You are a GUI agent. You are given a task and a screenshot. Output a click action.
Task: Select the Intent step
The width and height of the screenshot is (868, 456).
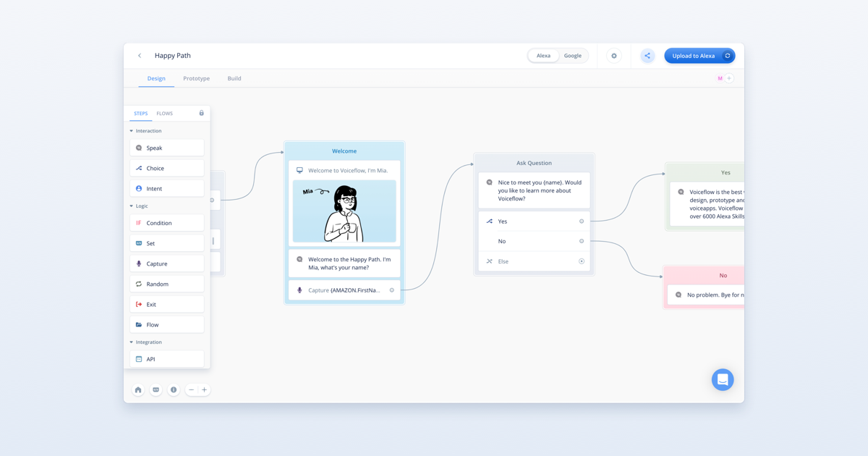(x=167, y=188)
